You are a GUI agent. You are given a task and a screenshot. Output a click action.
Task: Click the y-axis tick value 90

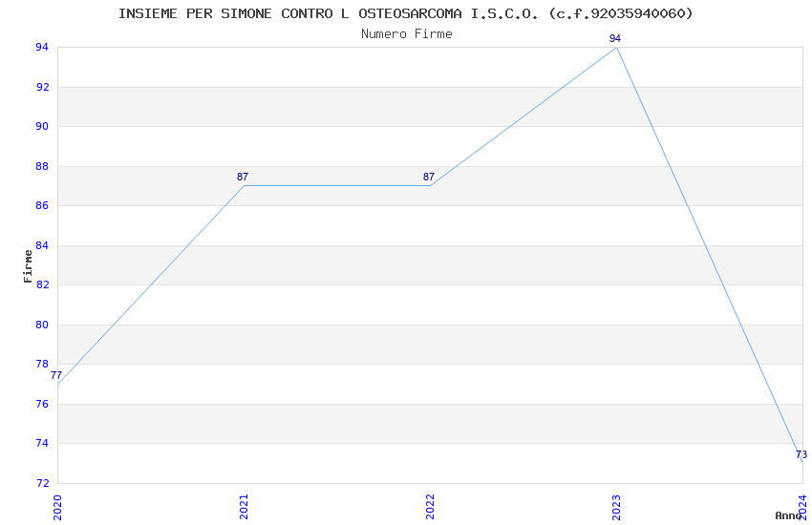[42, 126]
